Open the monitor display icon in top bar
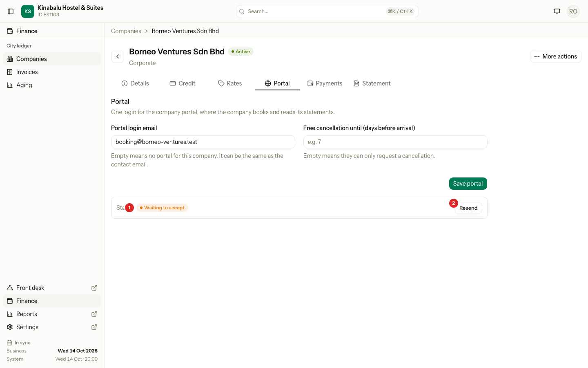The height and width of the screenshot is (368, 588). coord(557,11)
